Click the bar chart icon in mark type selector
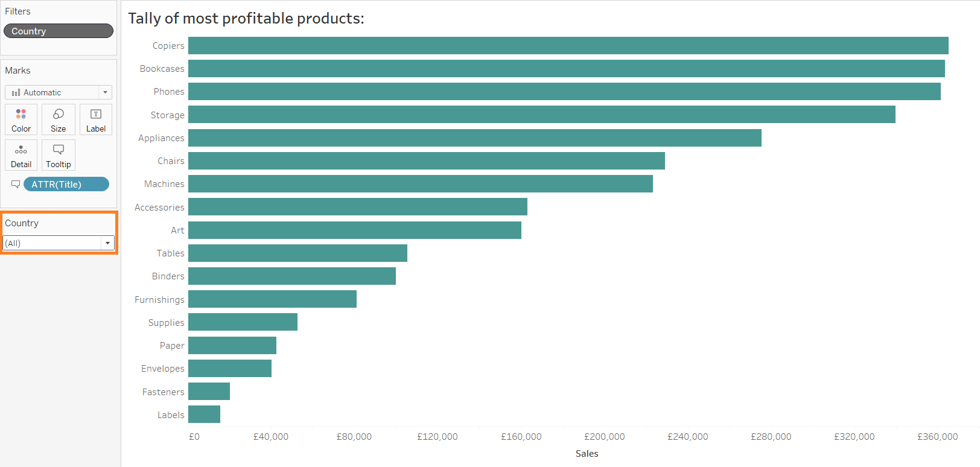This screenshot has width=980, height=467. [x=16, y=92]
